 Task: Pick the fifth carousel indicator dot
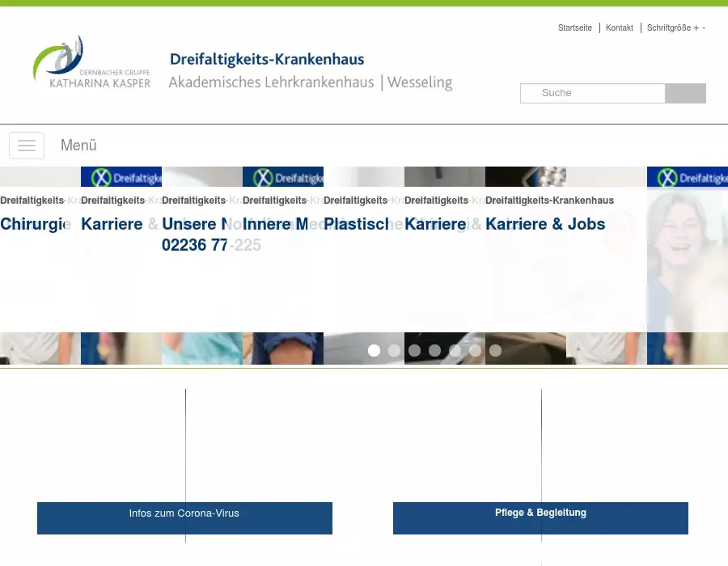tap(455, 350)
